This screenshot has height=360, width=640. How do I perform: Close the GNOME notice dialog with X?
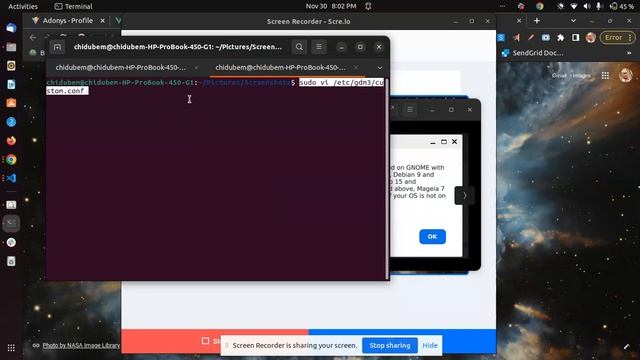tap(454, 142)
